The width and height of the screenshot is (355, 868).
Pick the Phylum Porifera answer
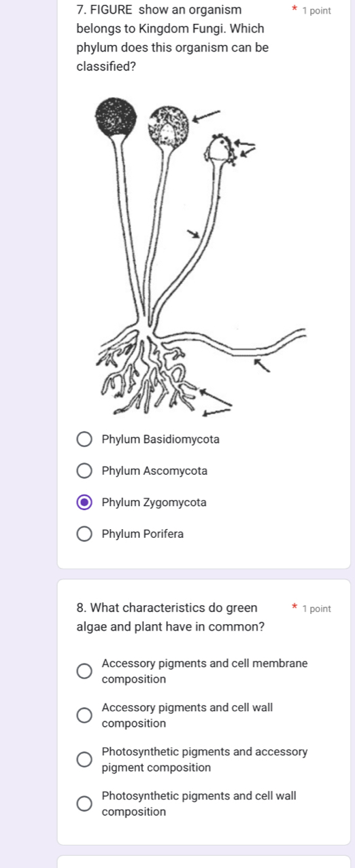(84, 535)
